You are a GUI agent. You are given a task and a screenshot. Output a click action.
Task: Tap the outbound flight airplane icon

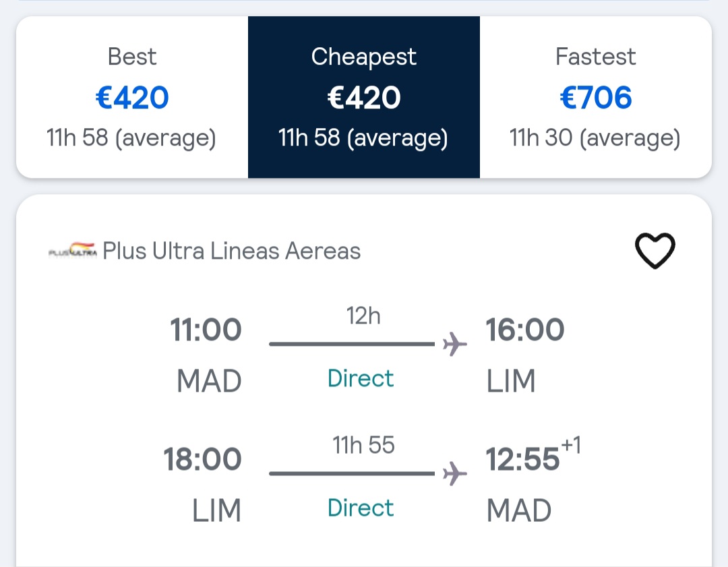[x=454, y=344]
